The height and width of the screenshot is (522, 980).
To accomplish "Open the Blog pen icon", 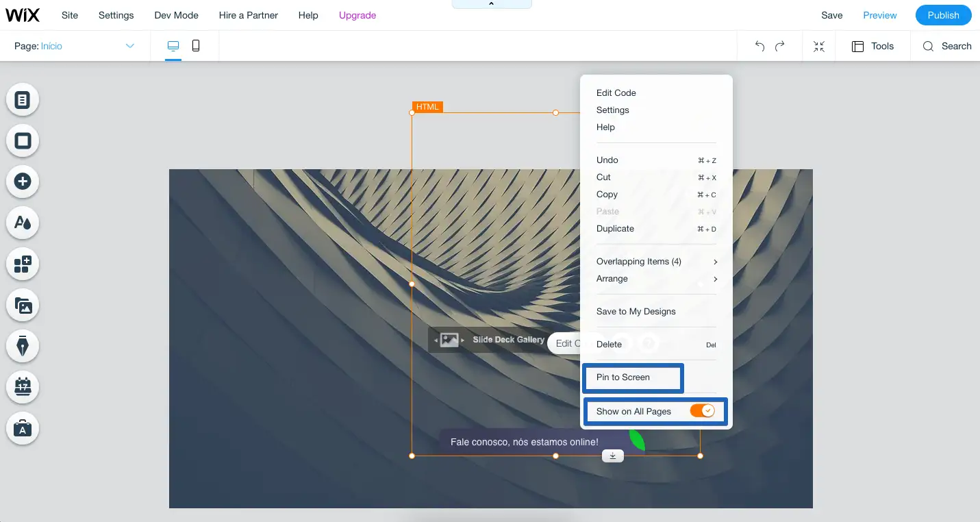I will click(x=23, y=347).
